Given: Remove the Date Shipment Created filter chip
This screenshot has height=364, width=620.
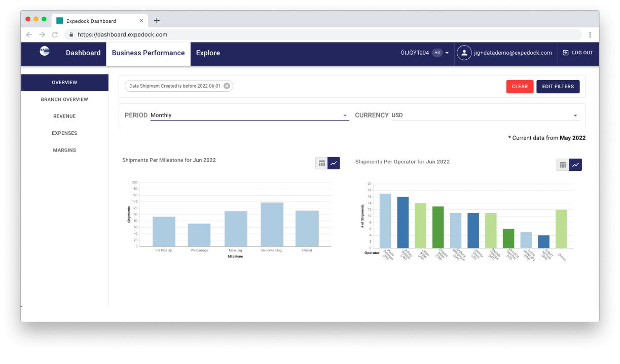Looking at the screenshot, I should [227, 86].
